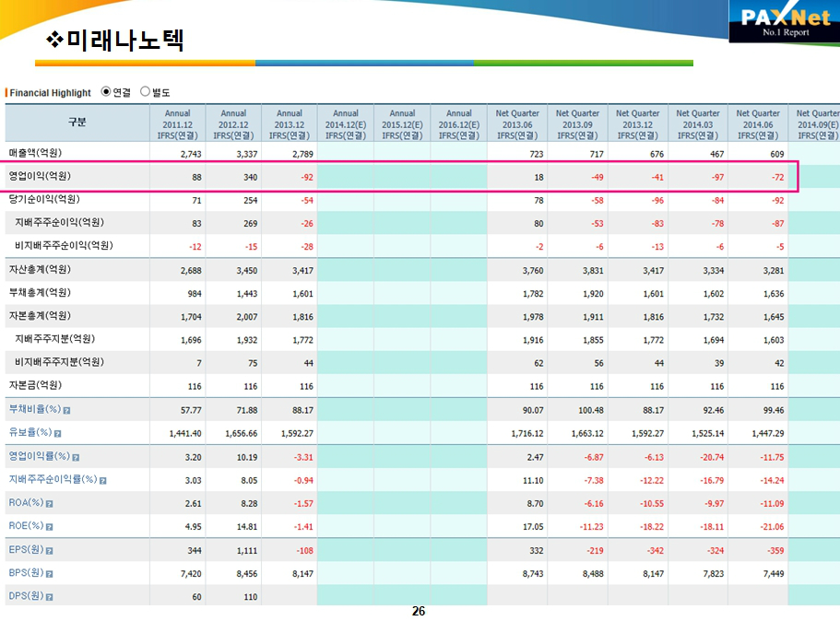Select the 별도 radio button
This screenshot has width=840, height=621.
coord(145,92)
